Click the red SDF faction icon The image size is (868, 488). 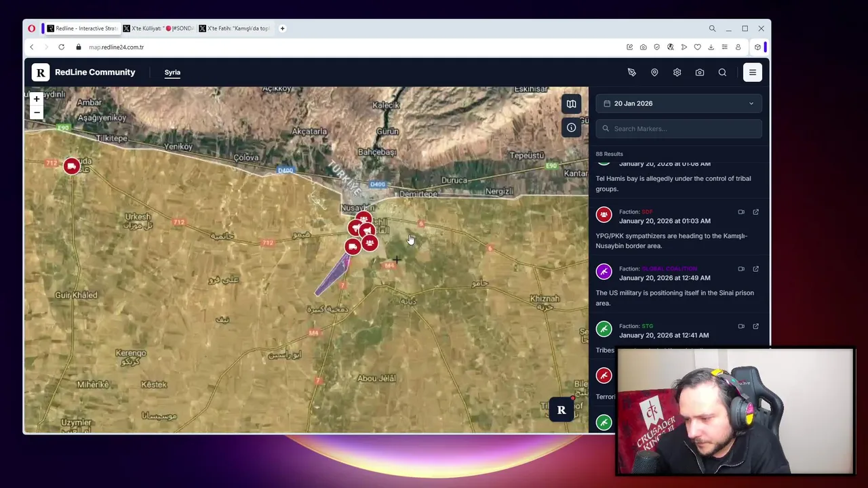tap(604, 215)
